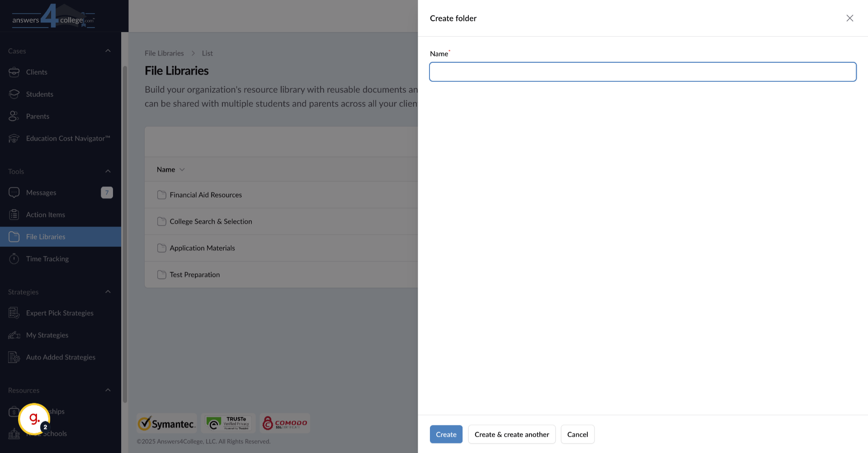Image resolution: width=868 pixels, height=453 pixels.
Task: Close the Create folder panel
Action: coord(850,18)
